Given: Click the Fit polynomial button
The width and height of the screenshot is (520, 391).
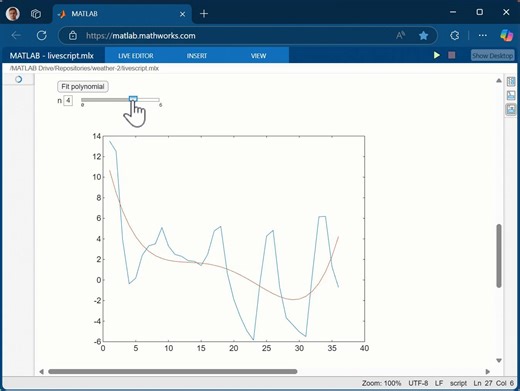Looking at the screenshot, I should tap(83, 86).
